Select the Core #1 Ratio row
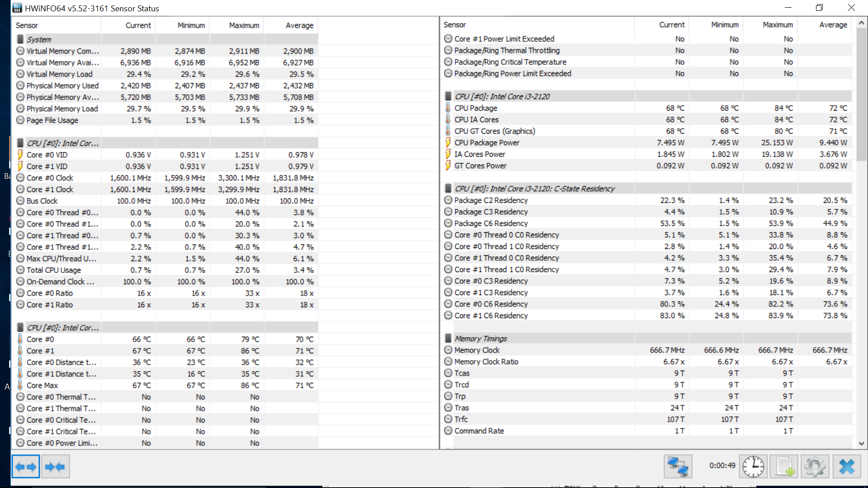The height and width of the screenshot is (488, 868). pos(165,305)
